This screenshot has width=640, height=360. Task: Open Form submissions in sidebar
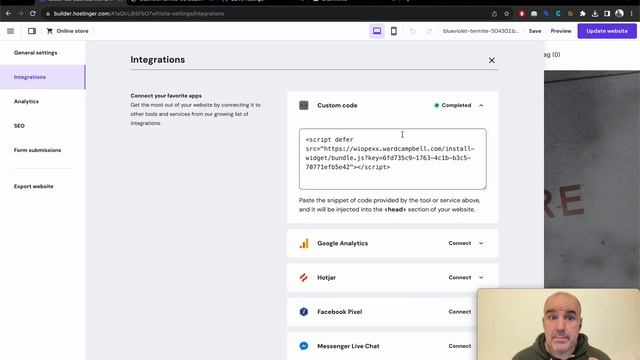click(x=38, y=150)
